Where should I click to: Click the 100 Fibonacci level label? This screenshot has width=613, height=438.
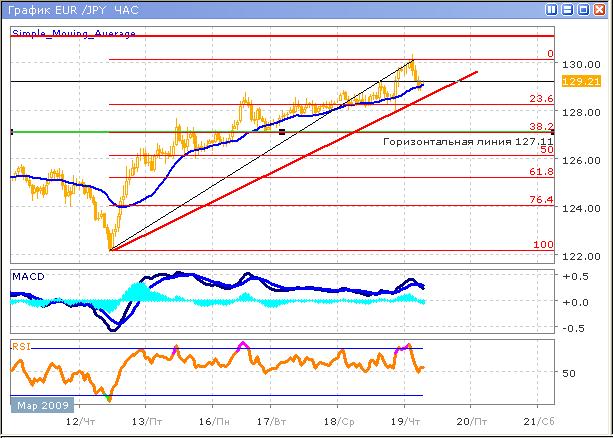[x=543, y=245]
